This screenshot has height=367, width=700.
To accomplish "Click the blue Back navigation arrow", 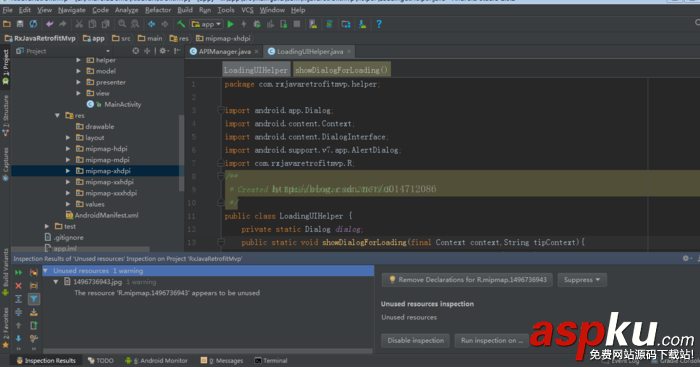I will click(x=152, y=24).
